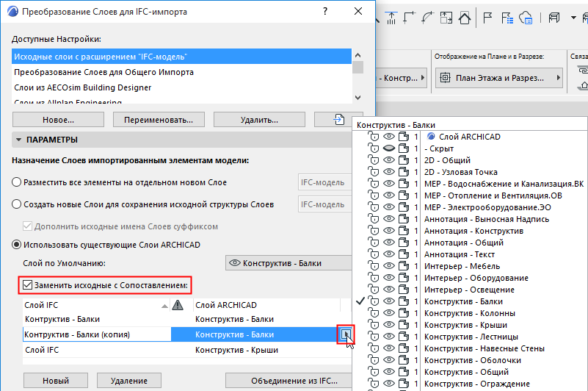Image resolution: width=588 pixels, height=391 pixels.
Task: Close the layer conversion dialog
Action: 358,11
